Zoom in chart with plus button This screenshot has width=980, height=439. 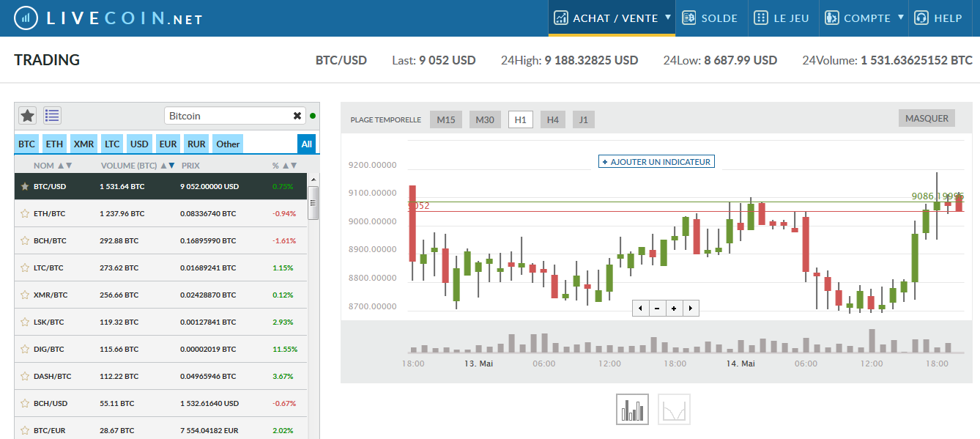674,308
